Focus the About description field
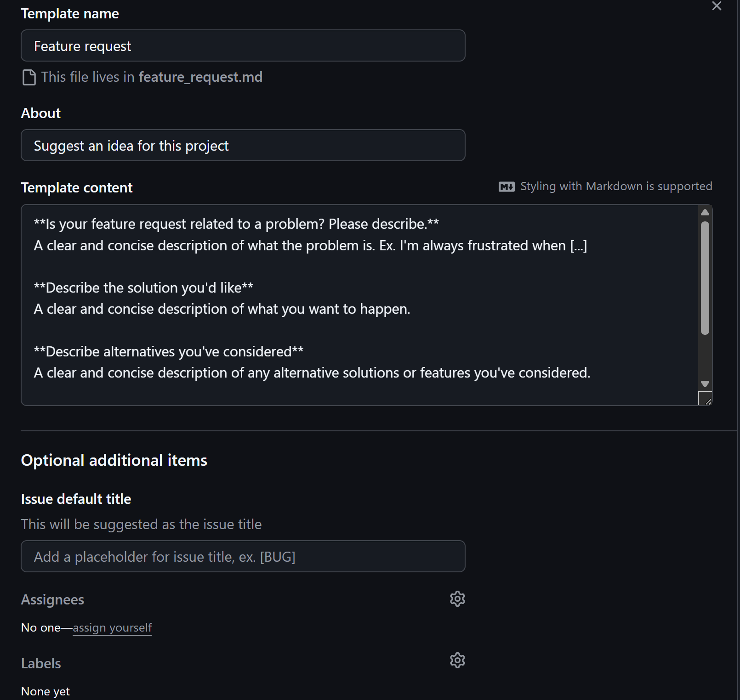The height and width of the screenshot is (700, 740). click(243, 146)
